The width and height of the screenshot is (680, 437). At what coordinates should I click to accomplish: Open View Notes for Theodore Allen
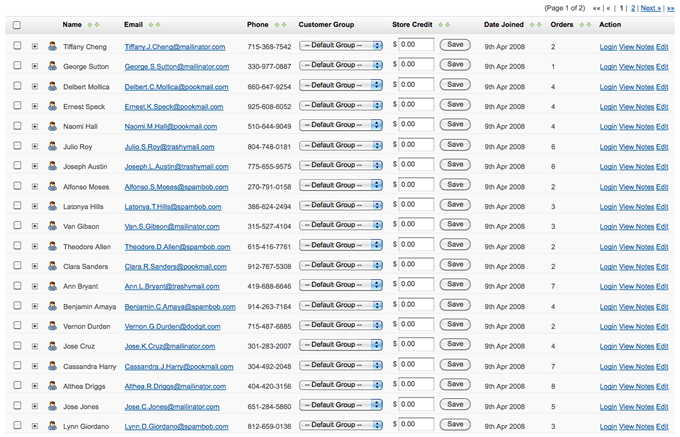[636, 247]
